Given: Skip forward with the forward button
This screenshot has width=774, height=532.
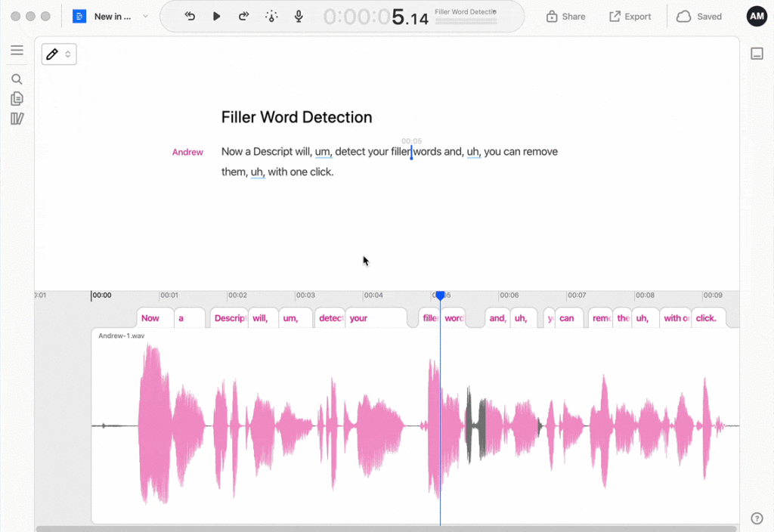Looking at the screenshot, I should tap(243, 17).
